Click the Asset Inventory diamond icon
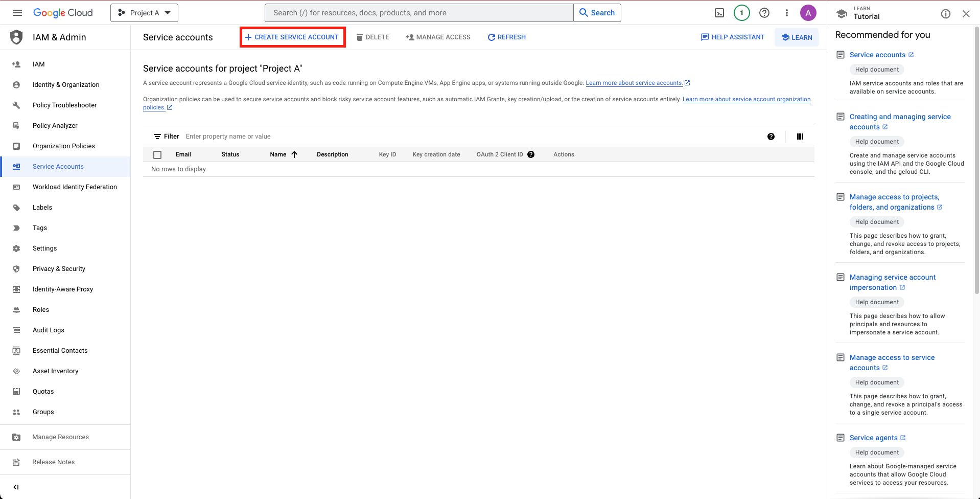The width and height of the screenshot is (980, 499). tap(16, 371)
